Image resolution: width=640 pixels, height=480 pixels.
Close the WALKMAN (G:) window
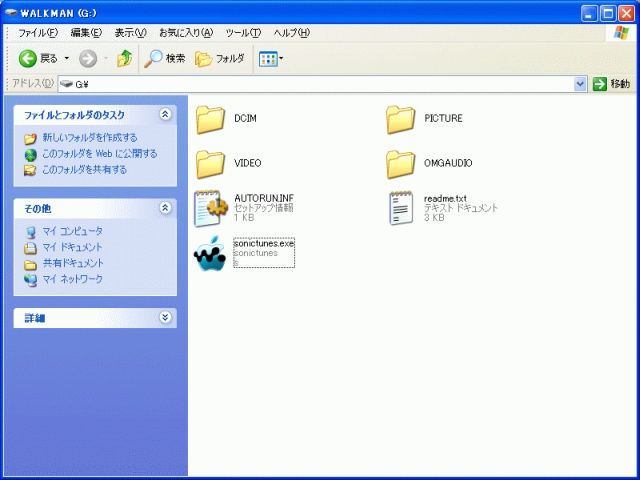click(626, 14)
